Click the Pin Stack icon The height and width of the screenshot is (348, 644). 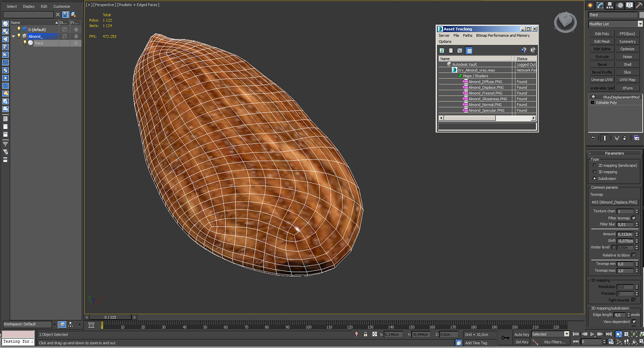pyautogui.click(x=593, y=138)
